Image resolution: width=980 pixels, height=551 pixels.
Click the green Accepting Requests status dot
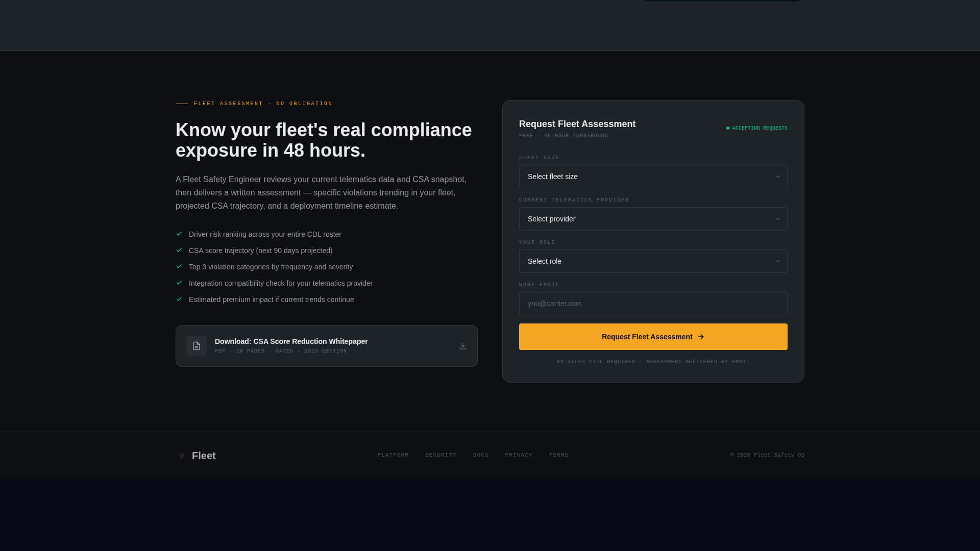click(x=728, y=128)
